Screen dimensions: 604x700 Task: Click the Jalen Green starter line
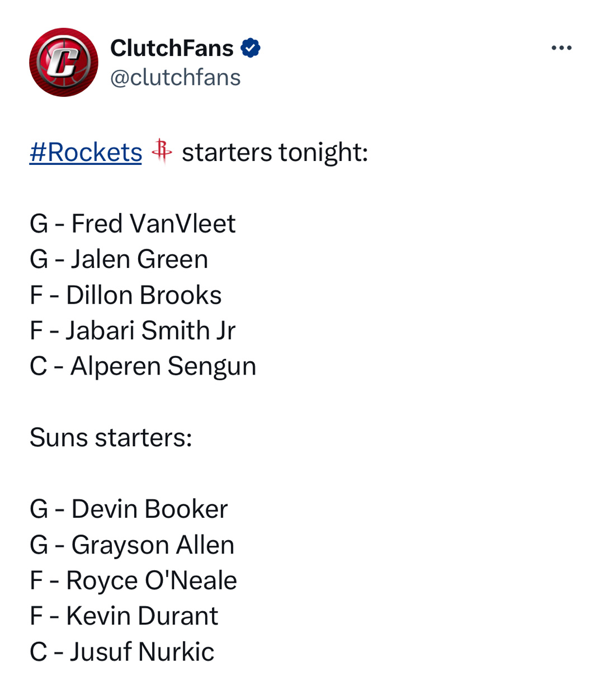[x=119, y=259]
